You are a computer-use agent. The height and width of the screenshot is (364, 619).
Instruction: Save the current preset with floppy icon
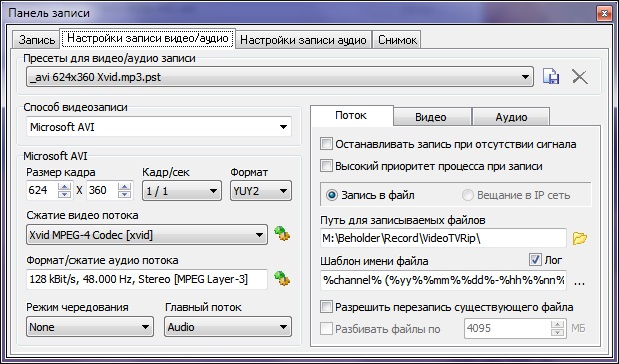point(550,76)
